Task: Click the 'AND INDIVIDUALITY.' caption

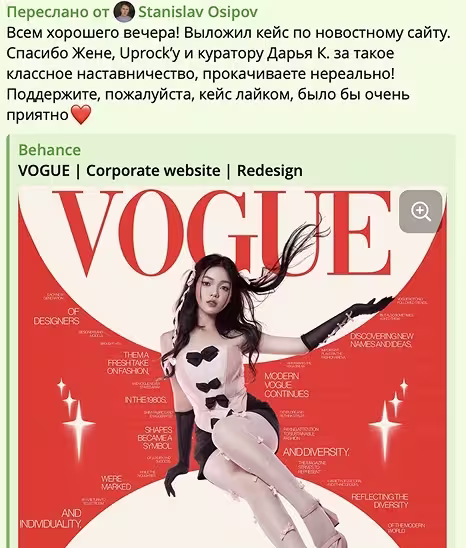Action: pyautogui.click(x=51, y=518)
